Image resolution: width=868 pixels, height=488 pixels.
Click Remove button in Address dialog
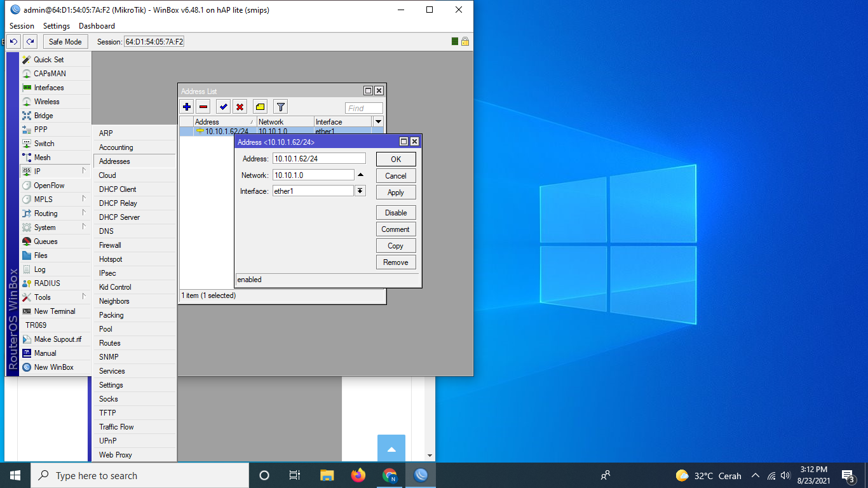coord(396,262)
